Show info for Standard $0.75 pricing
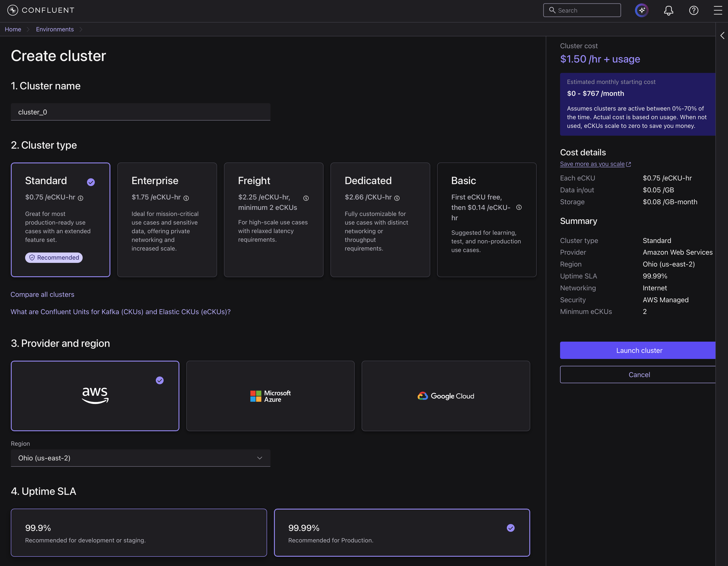Viewport: 728px width, 566px height. pos(81,198)
